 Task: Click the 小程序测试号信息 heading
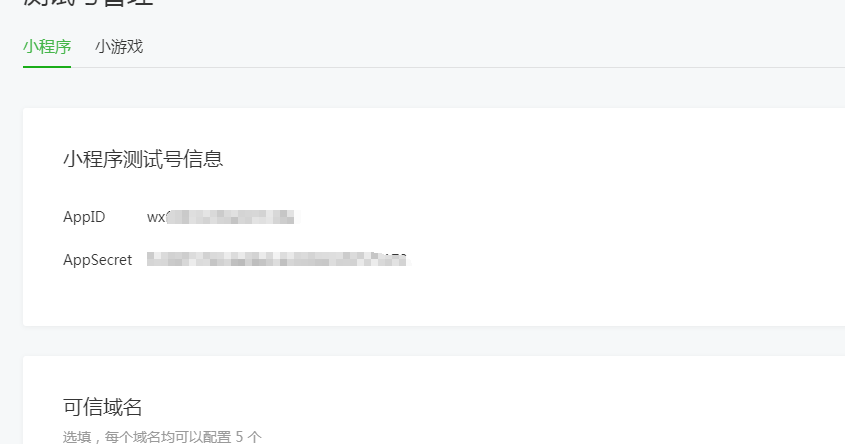click(143, 159)
